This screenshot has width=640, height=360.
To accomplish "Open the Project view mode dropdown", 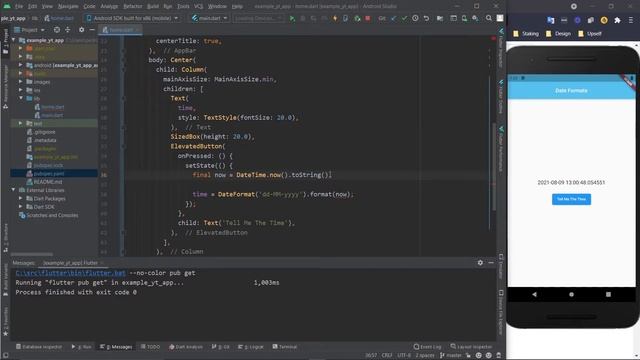I will (x=29, y=30).
